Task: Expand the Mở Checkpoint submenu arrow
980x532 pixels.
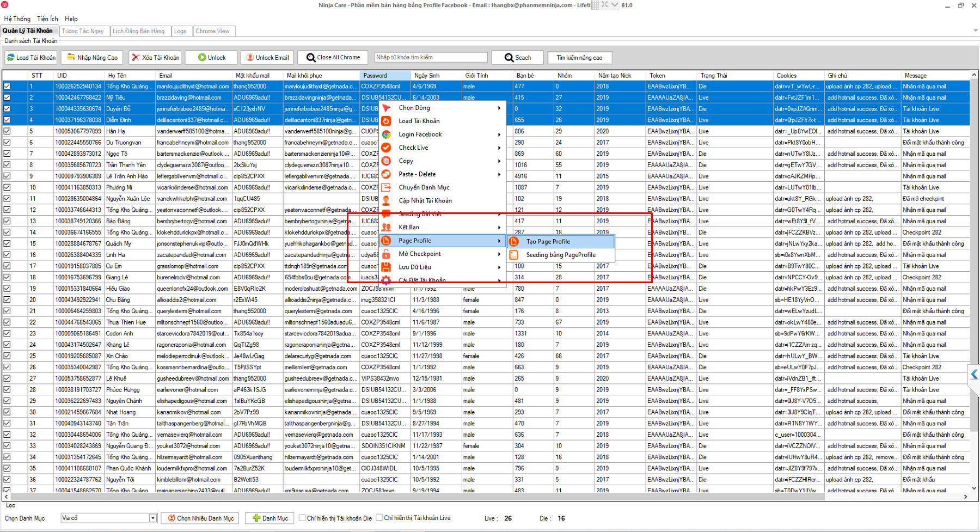Action: [x=499, y=254]
